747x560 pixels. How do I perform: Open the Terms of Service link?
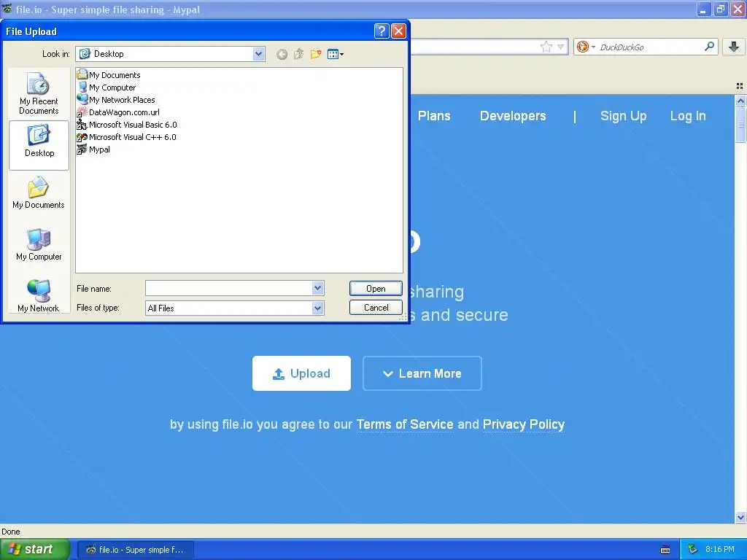(x=405, y=424)
